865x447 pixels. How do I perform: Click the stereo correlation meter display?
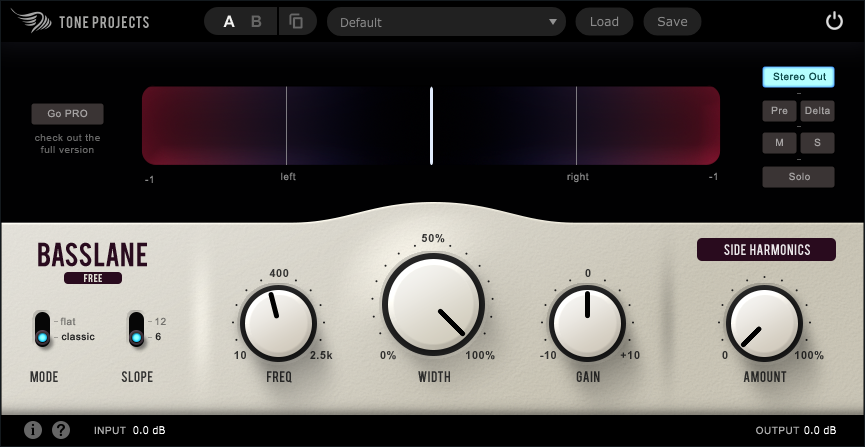click(431, 125)
